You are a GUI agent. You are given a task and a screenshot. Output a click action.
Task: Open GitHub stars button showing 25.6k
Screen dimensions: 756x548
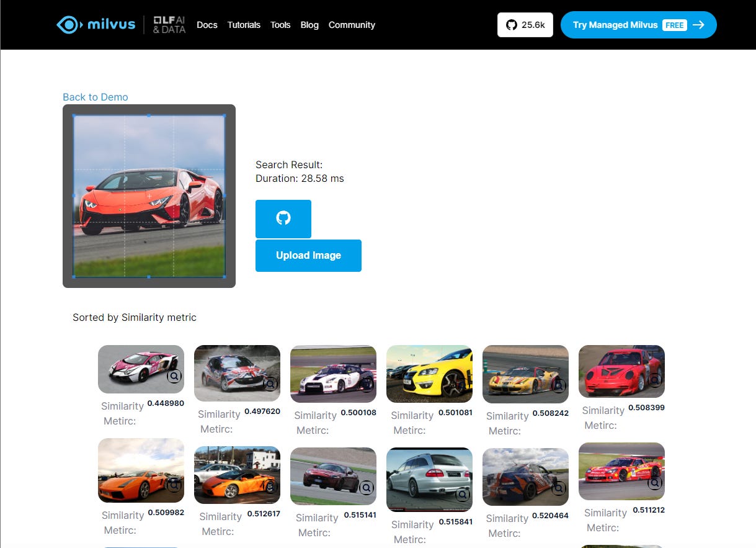(x=525, y=25)
